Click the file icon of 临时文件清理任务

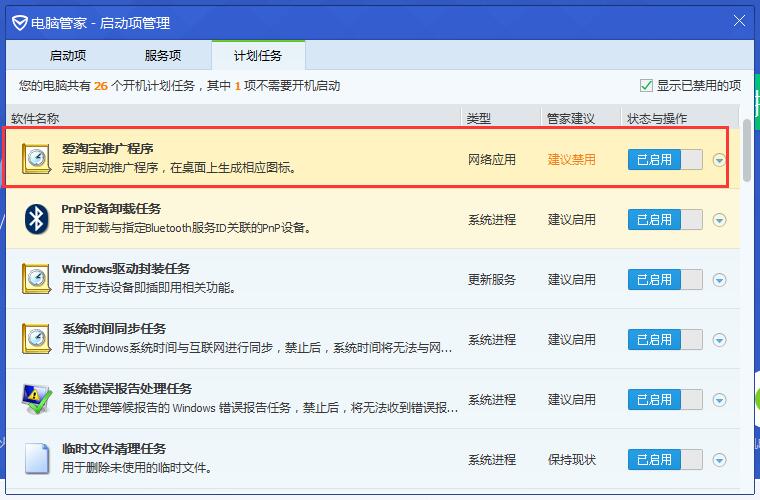(37, 459)
